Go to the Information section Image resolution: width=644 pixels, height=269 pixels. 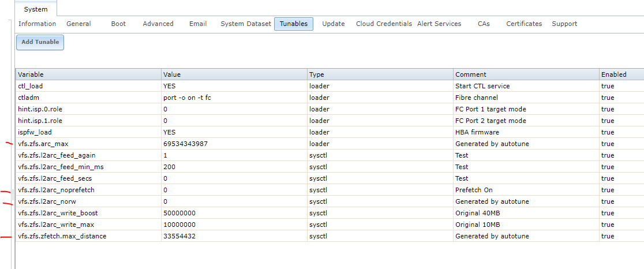tap(38, 24)
